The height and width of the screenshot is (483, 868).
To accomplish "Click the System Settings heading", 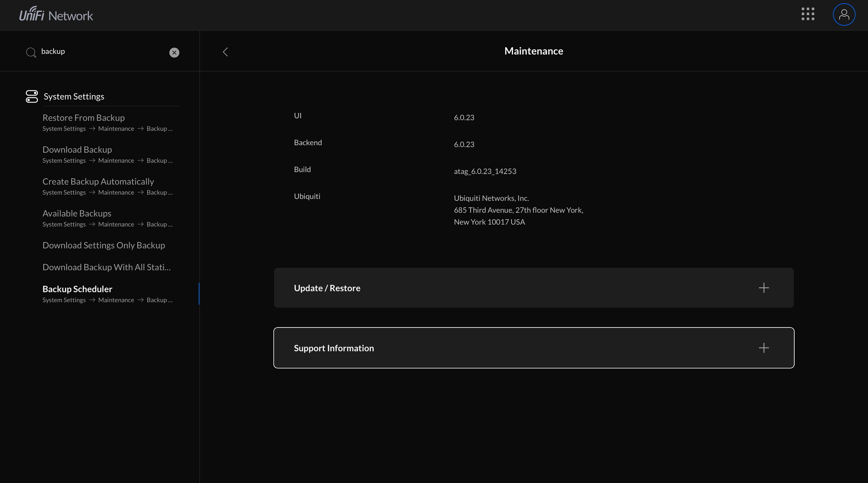I will (x=74, y=96).
